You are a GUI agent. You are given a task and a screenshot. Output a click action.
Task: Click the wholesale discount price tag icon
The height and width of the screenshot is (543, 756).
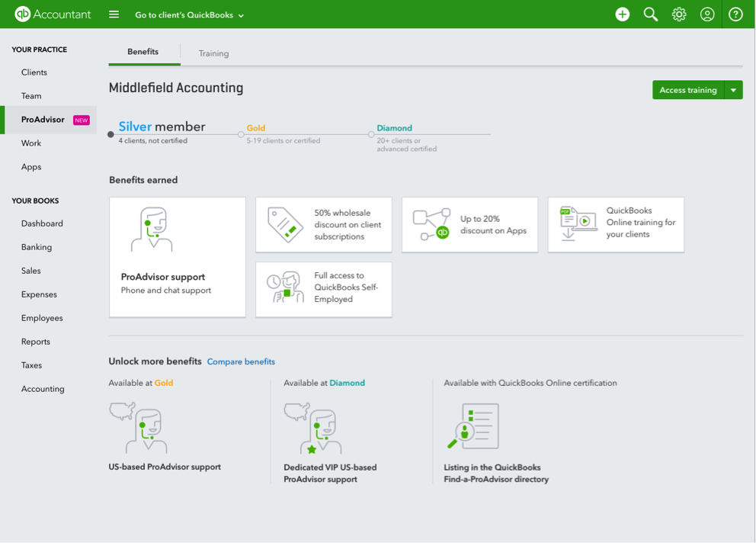[x=284, y=224]
